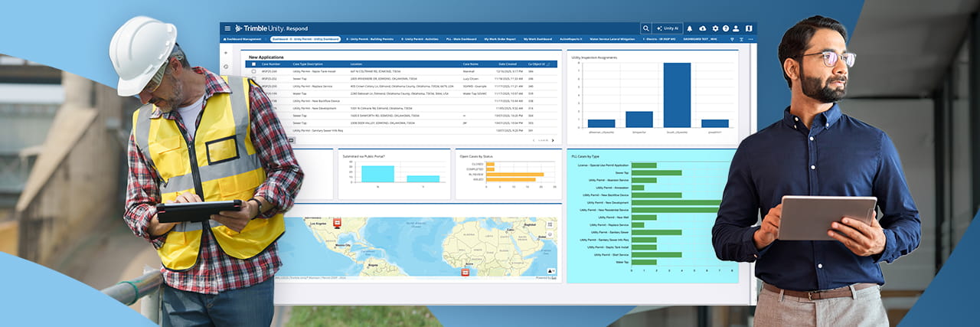
Task: Click the Trimble Unity Respond logo
Action: click(x=271, y=28)
